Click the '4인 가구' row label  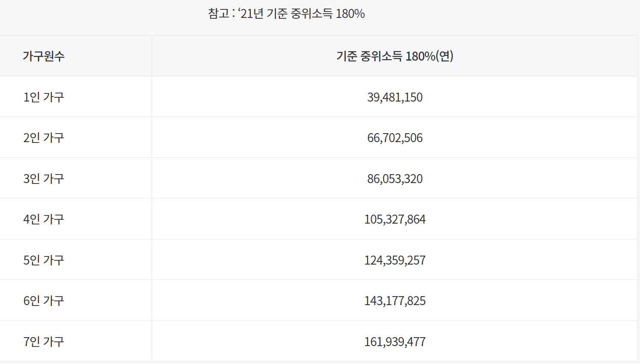coord(44,219)
